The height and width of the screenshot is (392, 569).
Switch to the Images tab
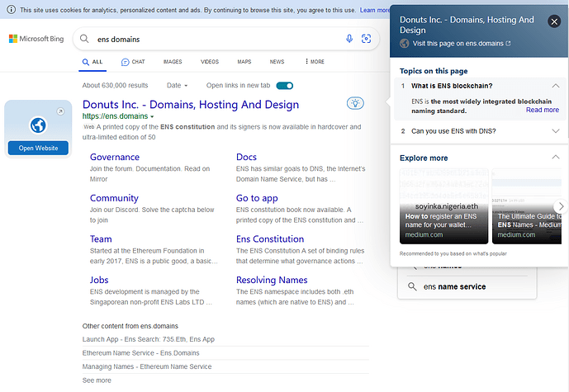[x=173, y=62]
